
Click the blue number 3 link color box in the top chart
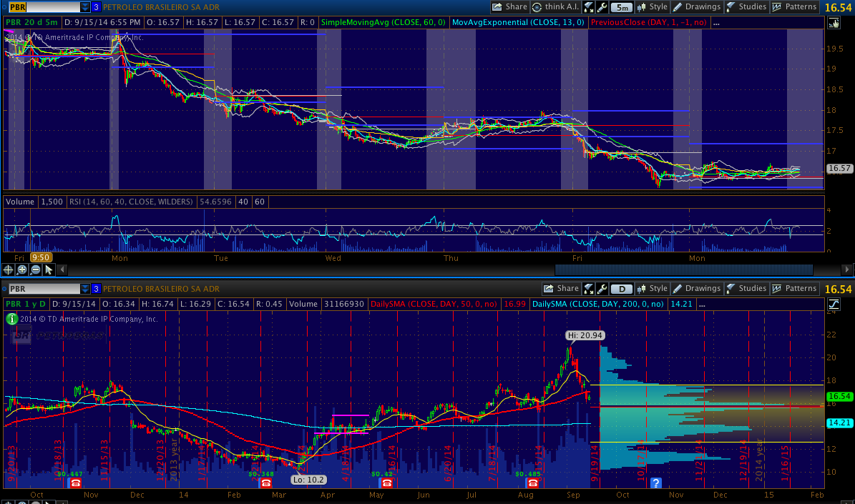(x=96, y=7)
